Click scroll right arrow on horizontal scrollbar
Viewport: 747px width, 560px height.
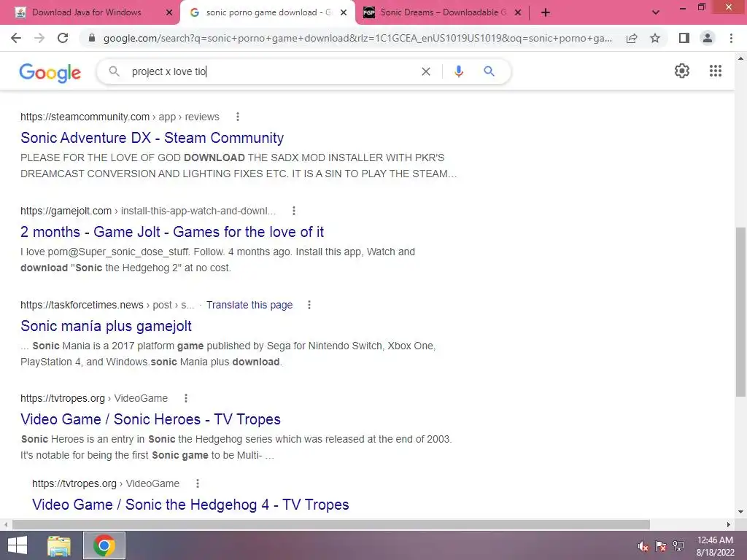tap(728, 524)
